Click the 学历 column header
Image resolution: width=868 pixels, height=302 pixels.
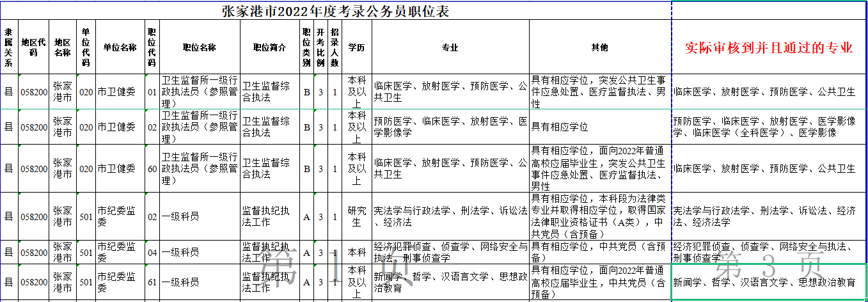[x=356, y=47]
